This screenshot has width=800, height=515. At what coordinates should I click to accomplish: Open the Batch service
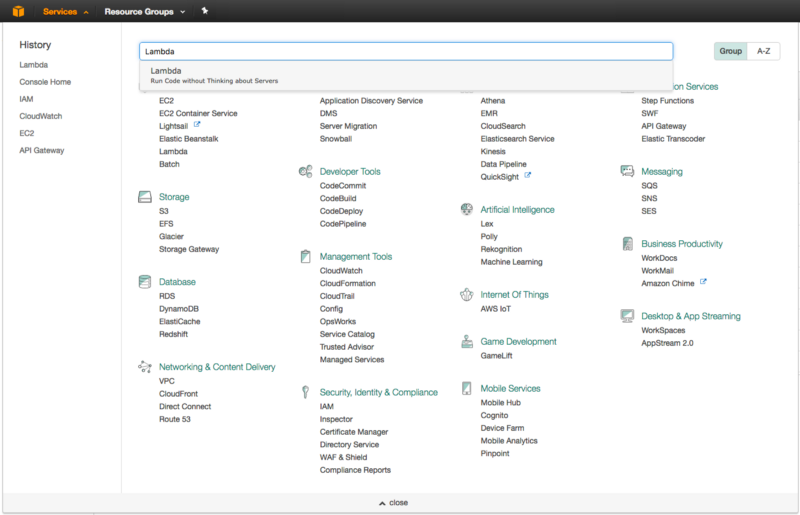pos(169,164)
